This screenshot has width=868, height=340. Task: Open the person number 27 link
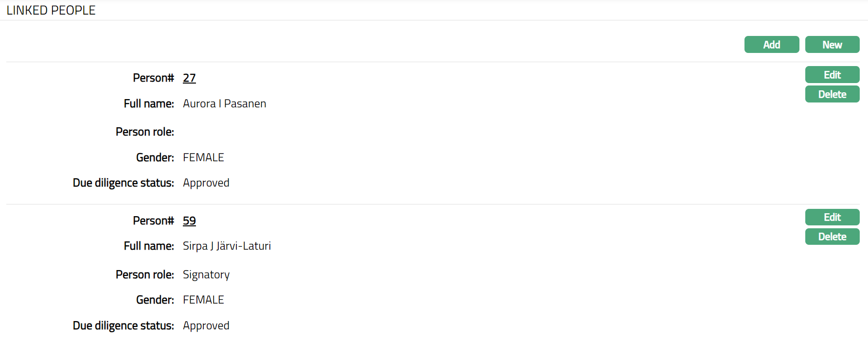pos(189,78)
